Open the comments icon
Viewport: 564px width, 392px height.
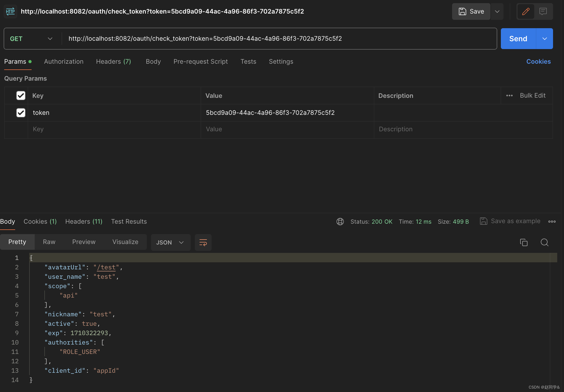[x=543, y=11]
